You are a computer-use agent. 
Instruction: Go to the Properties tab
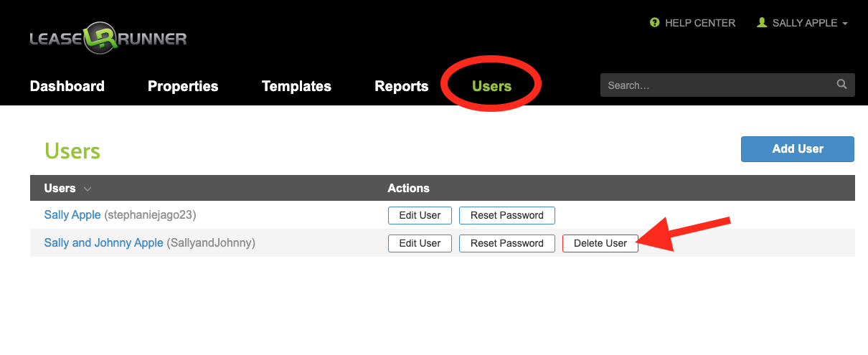pyautogui.click(x=183, y=86)
